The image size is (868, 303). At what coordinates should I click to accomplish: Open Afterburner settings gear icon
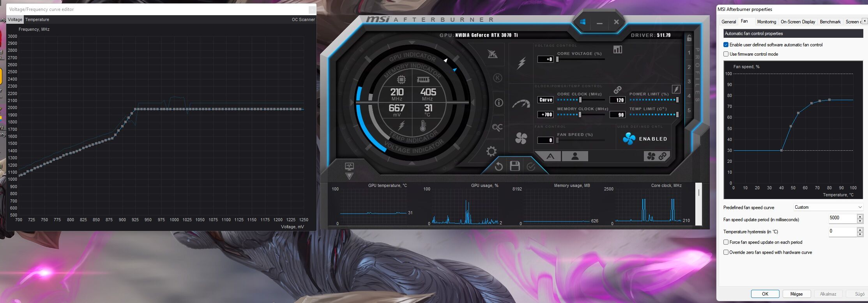click(x=491, y=151)
